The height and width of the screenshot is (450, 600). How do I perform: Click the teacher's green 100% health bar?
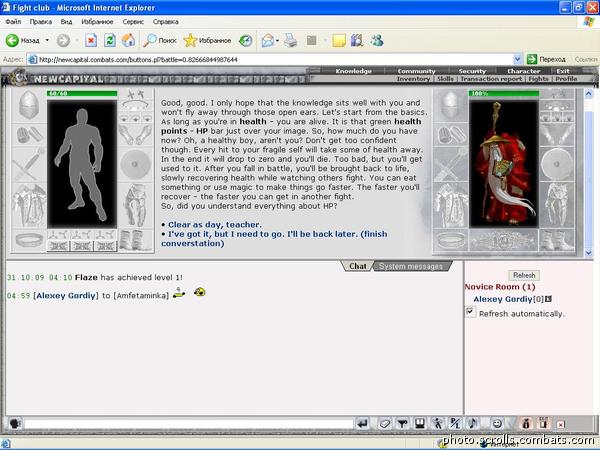pyautogui.click(x=504, y=93)
